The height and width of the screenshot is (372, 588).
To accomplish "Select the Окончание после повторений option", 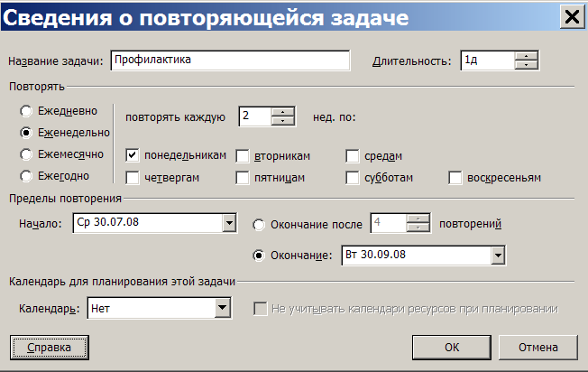I will tap(259, 225).
